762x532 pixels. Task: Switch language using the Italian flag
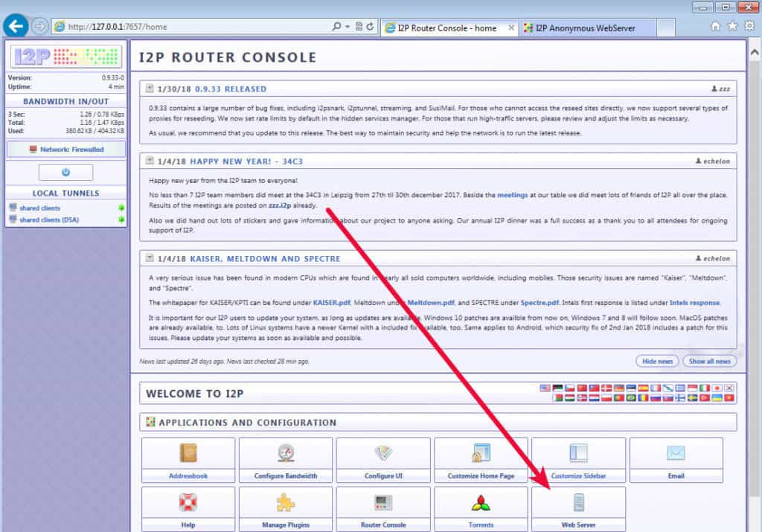pyautogui.click(x=705, y=388)
